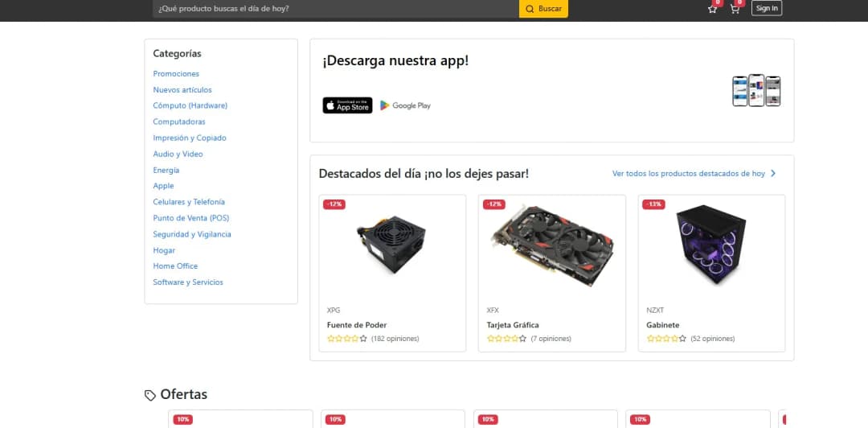
Task: Focus the product search input field
Action: click(x=336, y=8)
